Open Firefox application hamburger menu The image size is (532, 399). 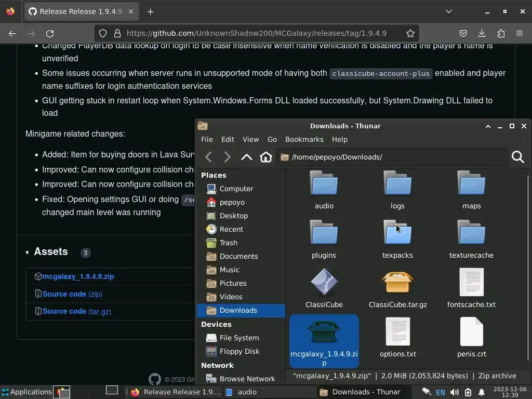click(520, 33)
